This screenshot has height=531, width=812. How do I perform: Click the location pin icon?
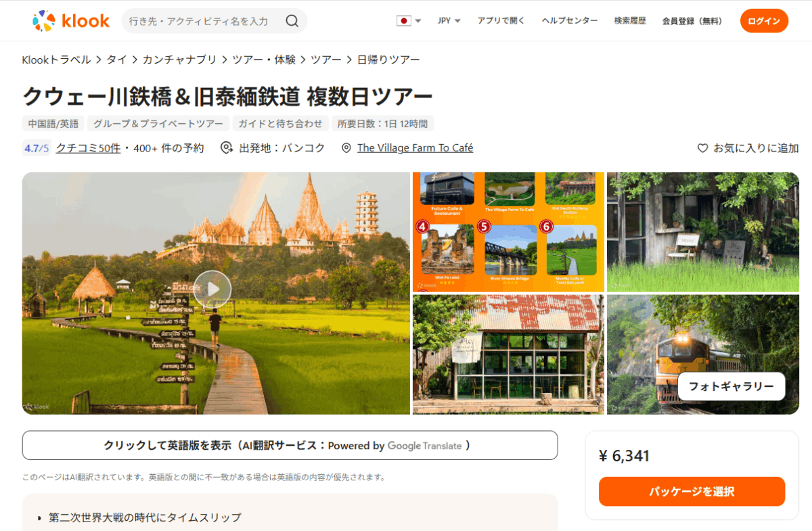point(346,148)
